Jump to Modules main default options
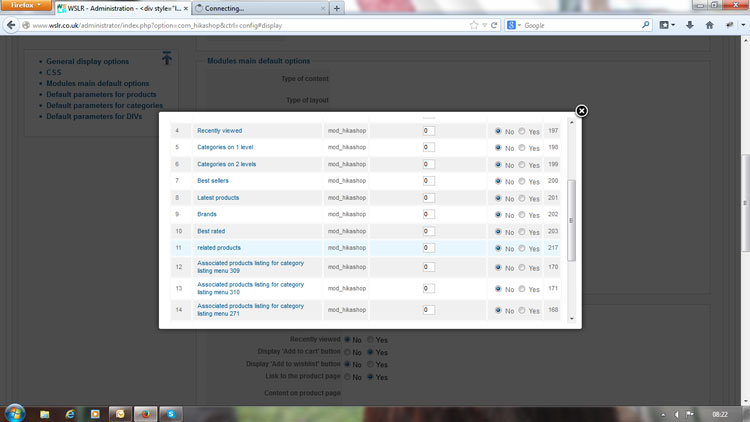Screen dimensions: 750x422 tap(98, 83)
